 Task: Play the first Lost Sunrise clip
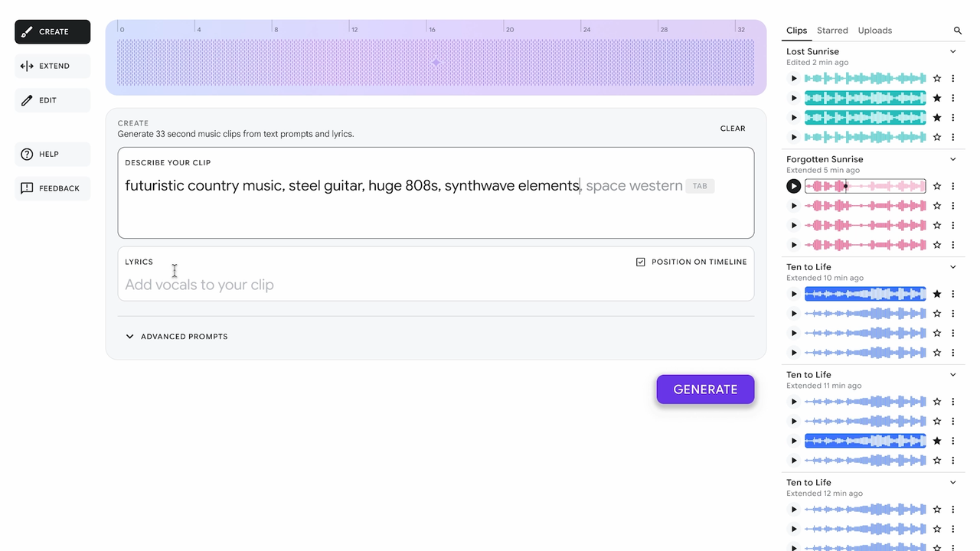point(794,78)
